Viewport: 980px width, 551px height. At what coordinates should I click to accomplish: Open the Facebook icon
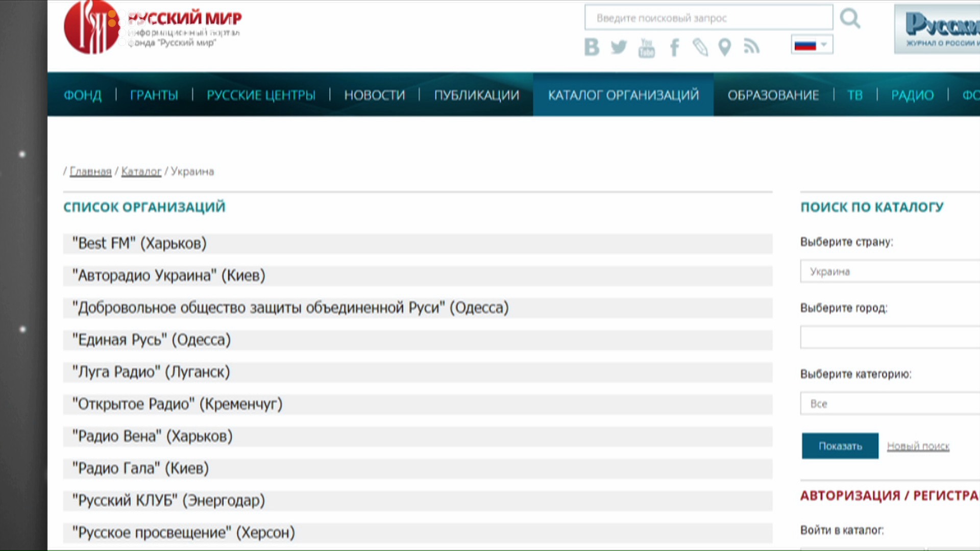click(674, 47)
